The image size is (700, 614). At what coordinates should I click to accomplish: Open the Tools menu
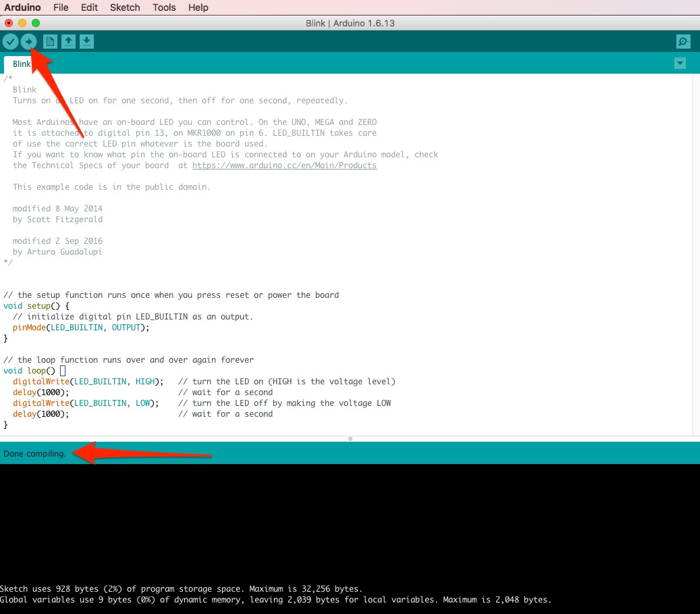click(x=163, y=7)
